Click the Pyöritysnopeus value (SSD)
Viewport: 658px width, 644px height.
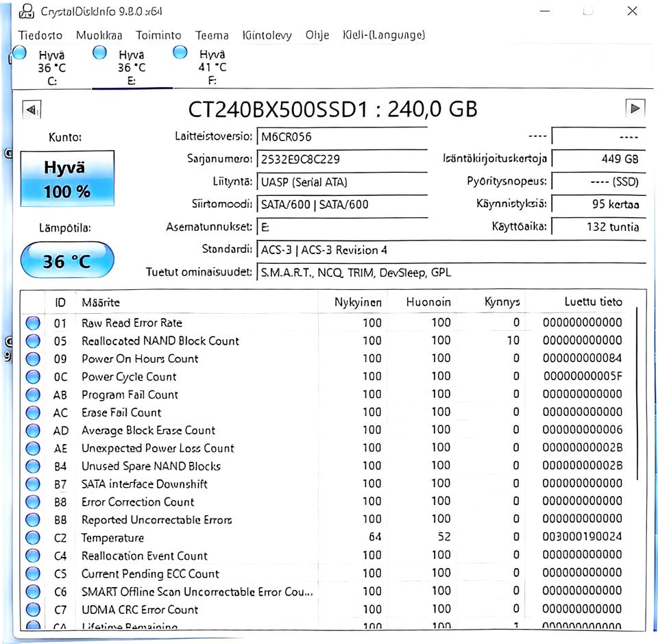pos(599,182)
